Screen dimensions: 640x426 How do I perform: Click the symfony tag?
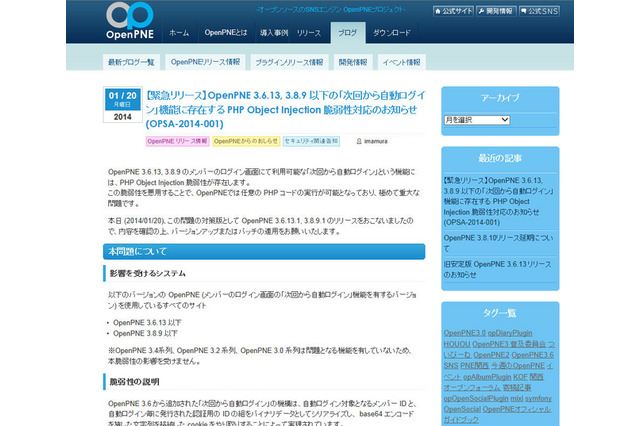(538, 398)
